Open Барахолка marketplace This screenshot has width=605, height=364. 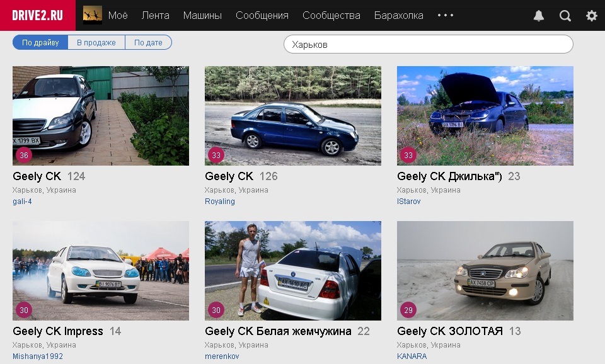(398, 15)
